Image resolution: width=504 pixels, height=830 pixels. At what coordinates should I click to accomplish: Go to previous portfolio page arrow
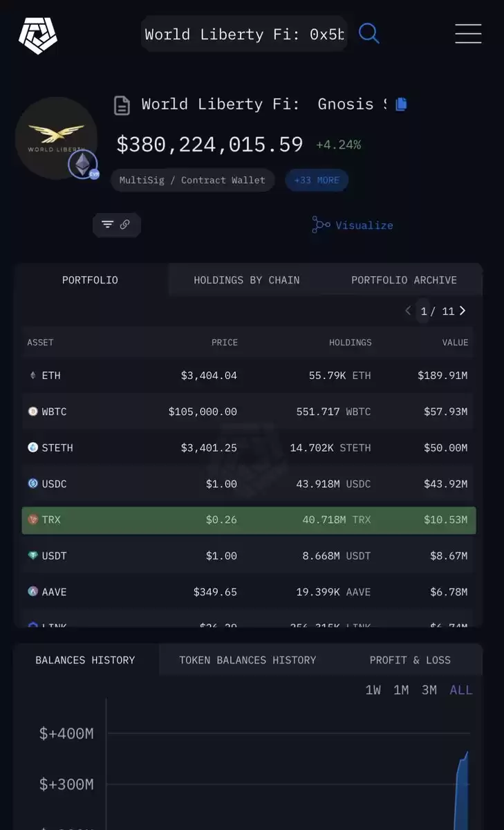click(408, 311)
